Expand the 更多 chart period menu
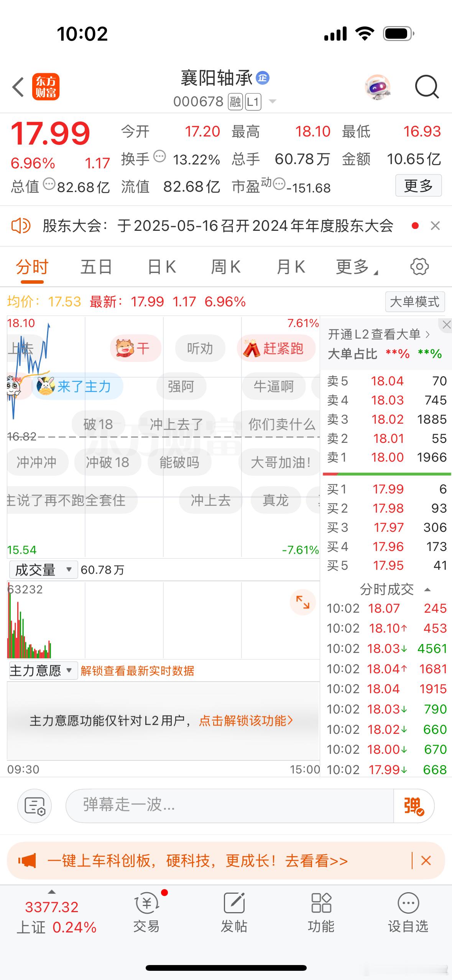 coord(357,267)
